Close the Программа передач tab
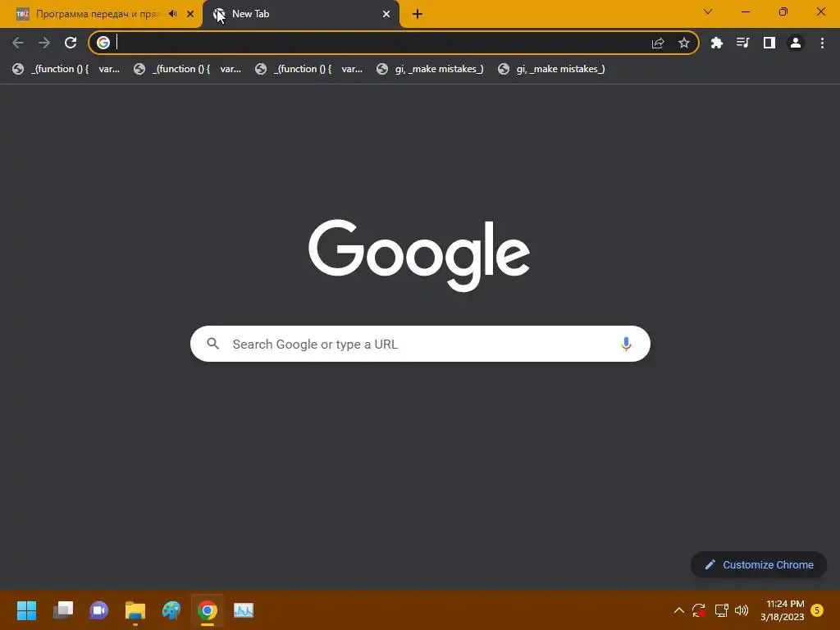The image size is (840, 630). tap(190, 14)
